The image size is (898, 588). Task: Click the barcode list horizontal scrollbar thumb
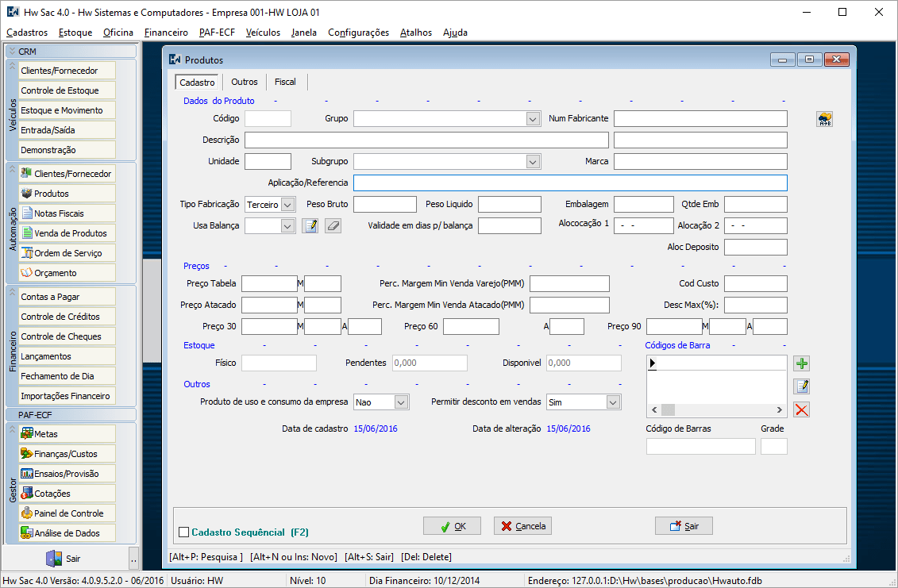click(x=669, y=410)
